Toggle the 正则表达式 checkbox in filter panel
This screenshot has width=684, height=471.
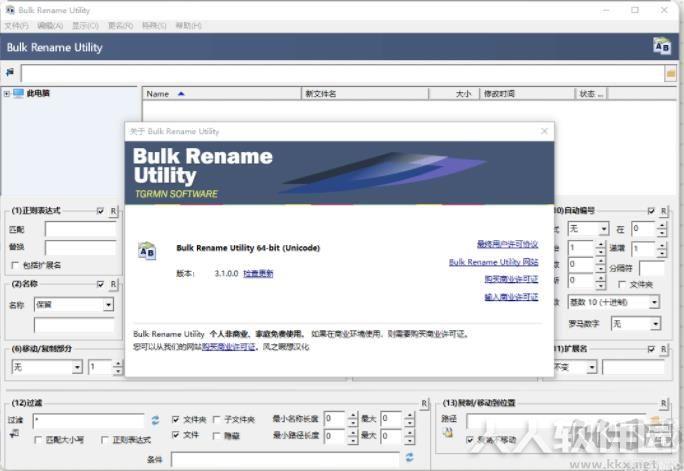coord(104,440)
